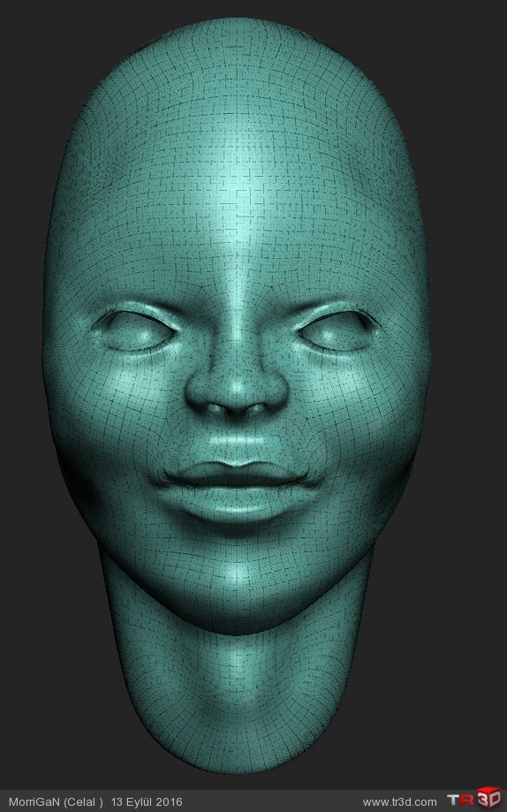Click the nose tip of the model
Viewport: 507px width, 812px height.
237,387
